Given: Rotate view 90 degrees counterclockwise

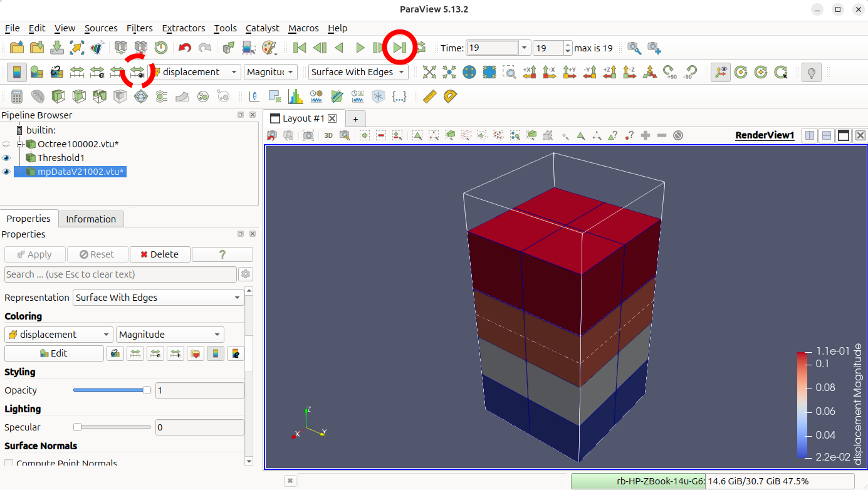Looking at the screenshot, I should click(x=690, y=72).
